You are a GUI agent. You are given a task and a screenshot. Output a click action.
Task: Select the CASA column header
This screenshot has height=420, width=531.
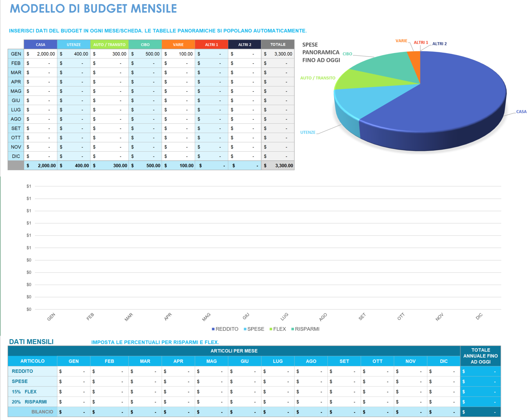(x=41, y=44)
